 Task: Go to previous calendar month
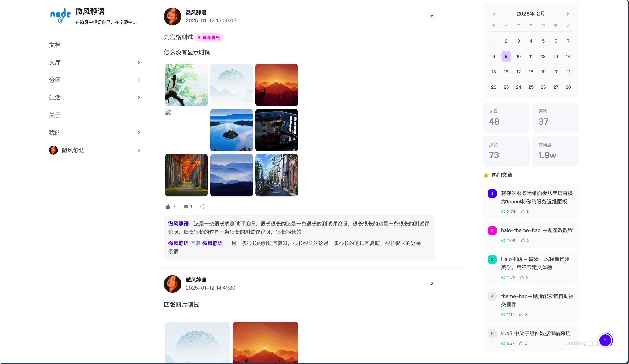tap(494, 14)
